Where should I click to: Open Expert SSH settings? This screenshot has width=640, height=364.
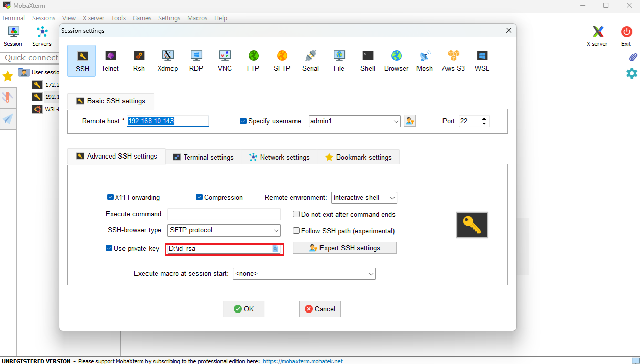point(344,248)
